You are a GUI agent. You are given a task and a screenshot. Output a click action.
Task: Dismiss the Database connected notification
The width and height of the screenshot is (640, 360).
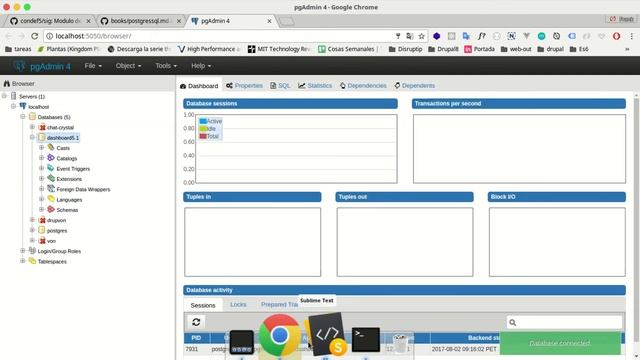[560, 343]
